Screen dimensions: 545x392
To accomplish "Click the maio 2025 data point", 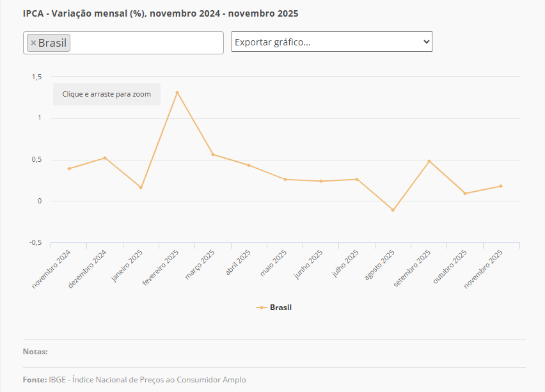I will [x=285, y=179].
